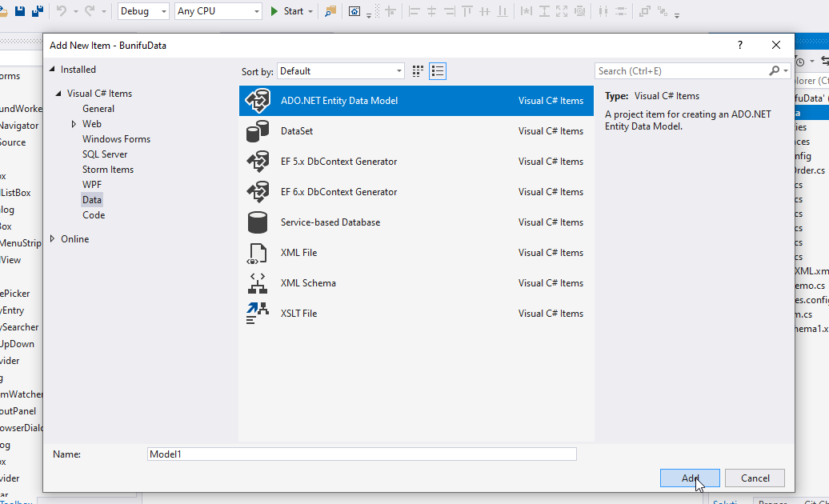Open the Debug configuration dropdown
Screen dimensions: 829x504
[142, 11]
